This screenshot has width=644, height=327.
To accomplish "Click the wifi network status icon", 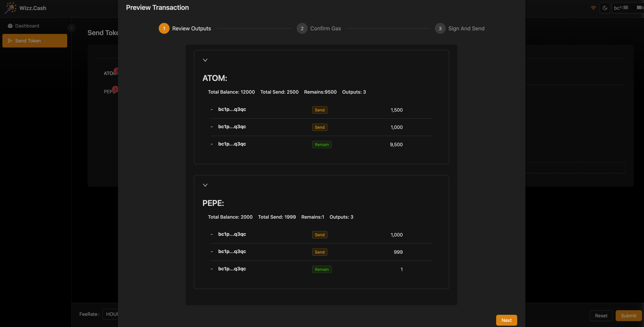I will 593,8.
